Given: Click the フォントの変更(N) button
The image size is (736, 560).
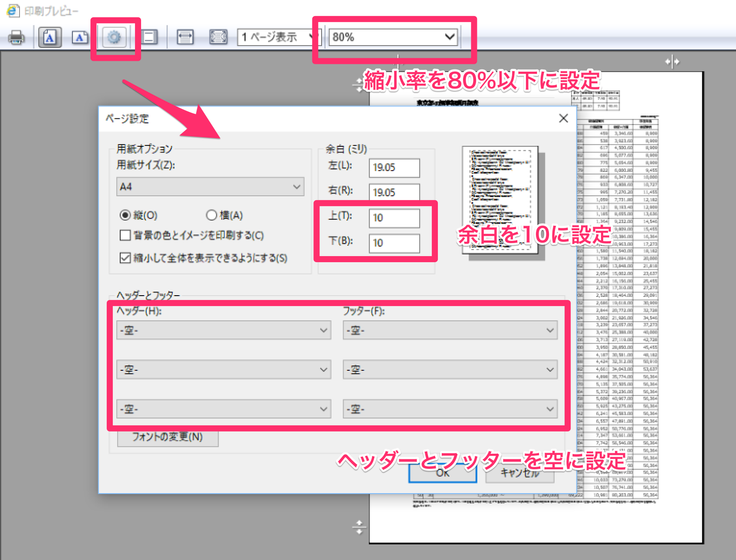Looking at the screenshot, I should (x=168, y=437).
